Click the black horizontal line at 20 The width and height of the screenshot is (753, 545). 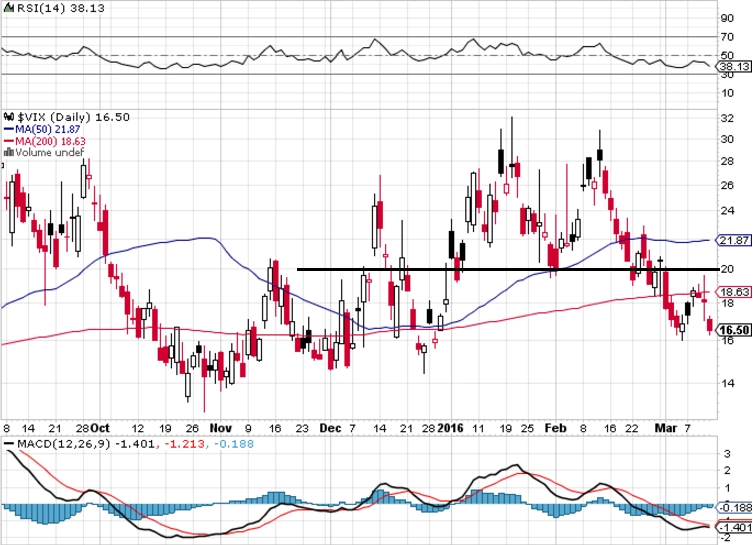pos(508,269)
